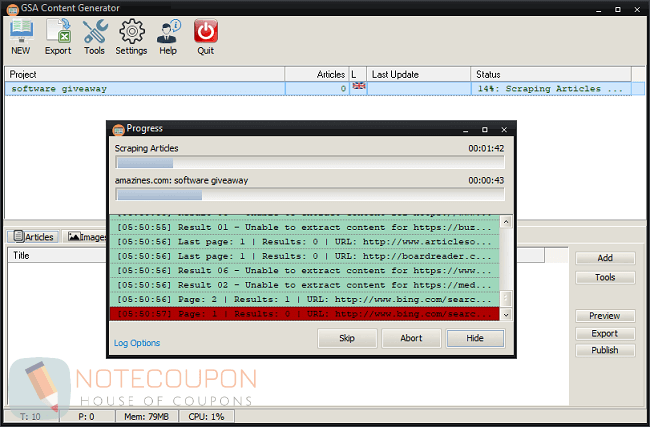This screenshot has width=650, height=427.
Task: Click the Scraping Articles progress bar
Action: [310, 162]
